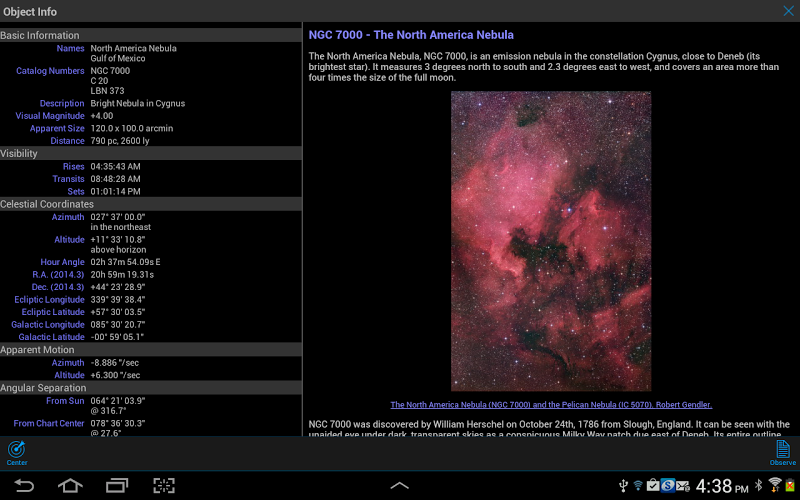Screen dimensions: 800x500
Task: Select the Angular Separation section header
Action: tap(151, 388)
